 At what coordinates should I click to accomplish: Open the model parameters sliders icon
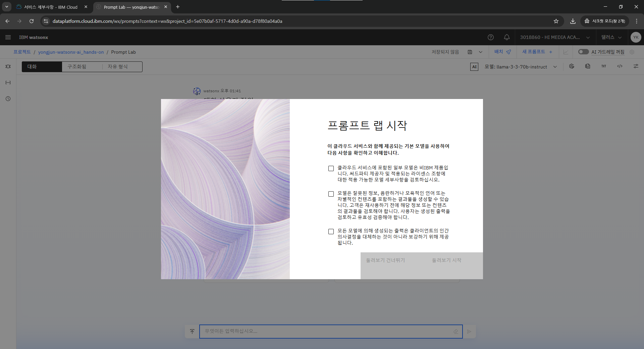coord(636,66)
